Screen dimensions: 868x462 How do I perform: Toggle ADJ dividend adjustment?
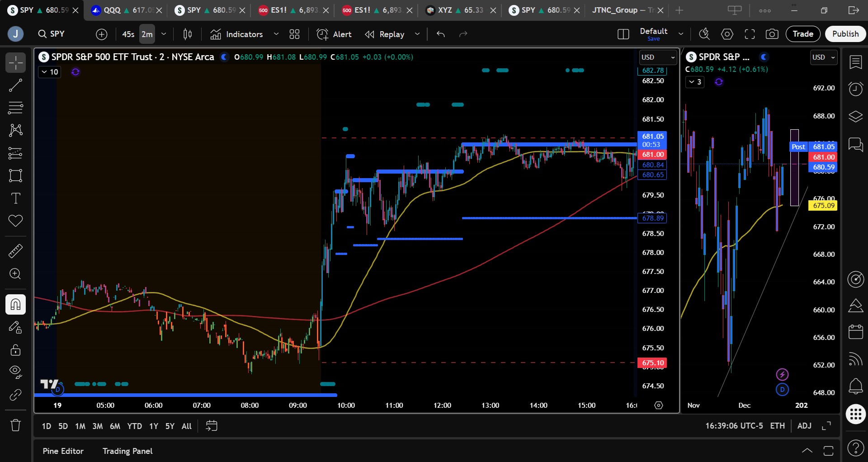click(804, 426)
